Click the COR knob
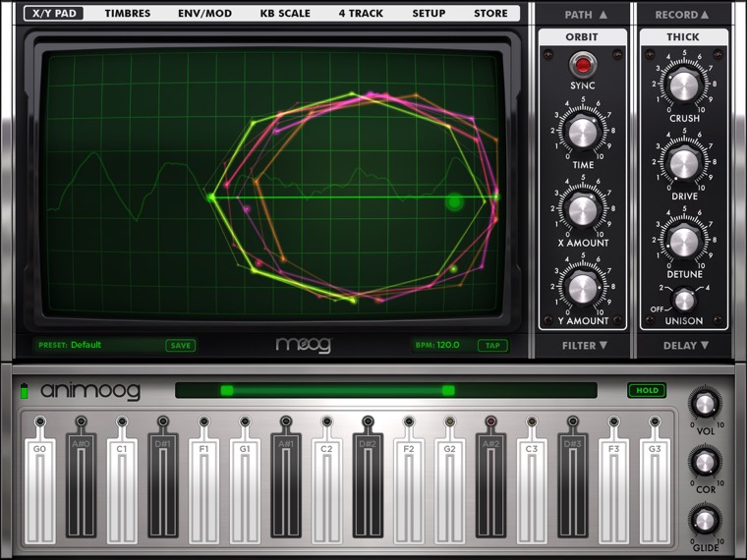Screen dimensions: 747x560 click(x=705, y=462)
